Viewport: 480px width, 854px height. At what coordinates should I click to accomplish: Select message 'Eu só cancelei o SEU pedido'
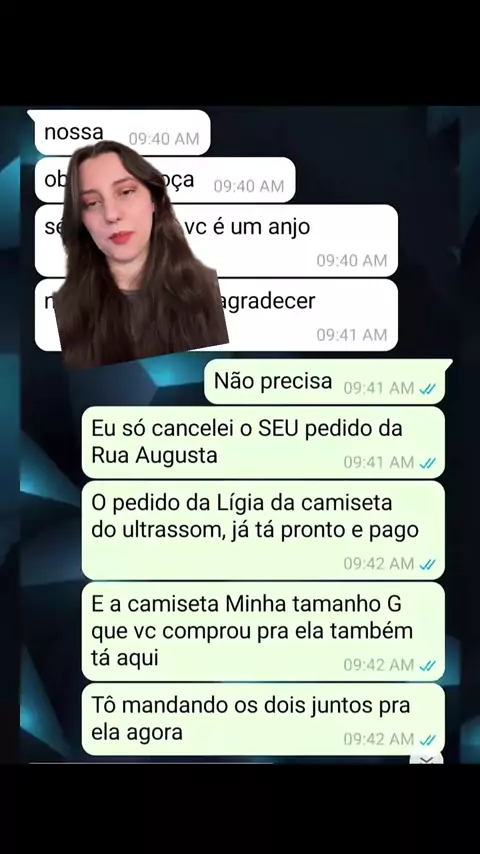[x=263, y=442]
